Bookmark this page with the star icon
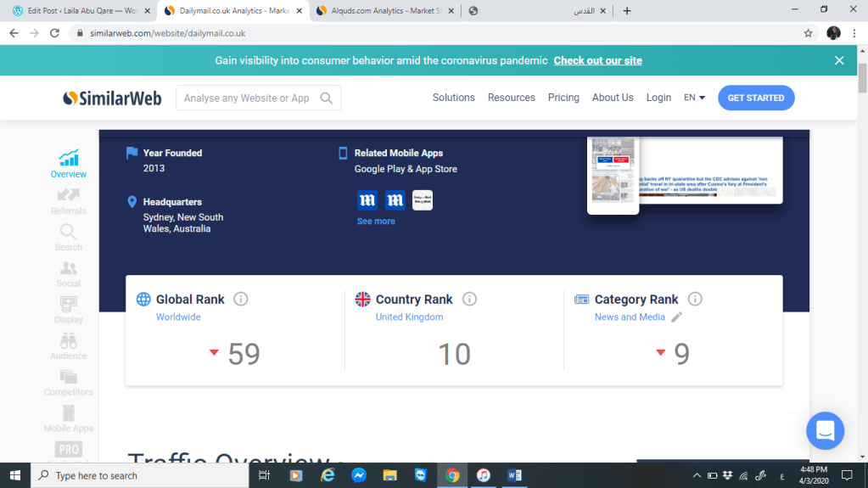Screen dimensions: 868x488 click(808, 33)
